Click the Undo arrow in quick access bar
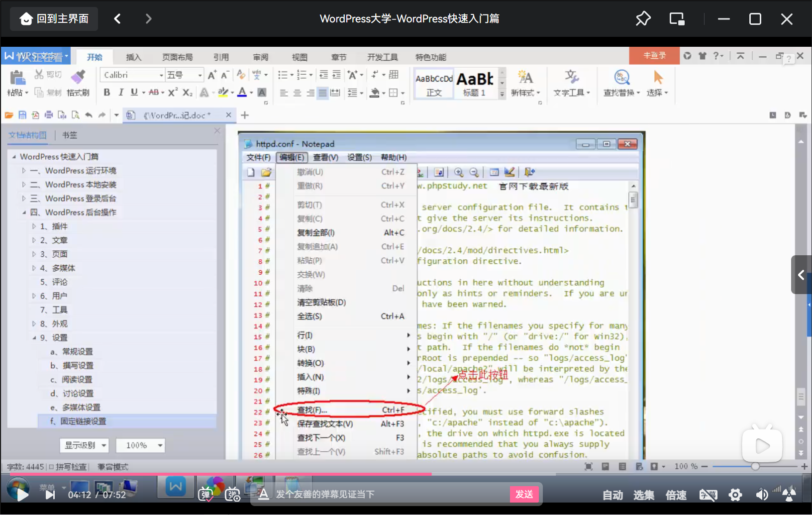812x515 pixels. click(x=89, y=115)
